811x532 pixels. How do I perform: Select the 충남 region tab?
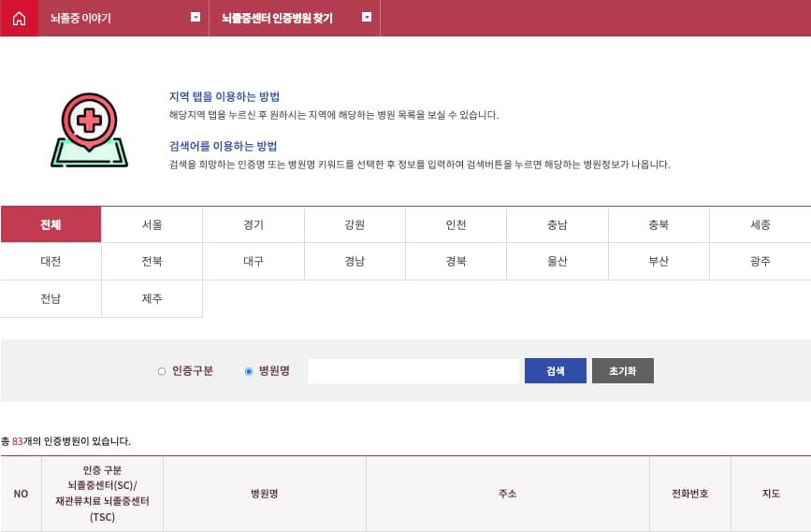pyautogui.click(x=558, y=224)
